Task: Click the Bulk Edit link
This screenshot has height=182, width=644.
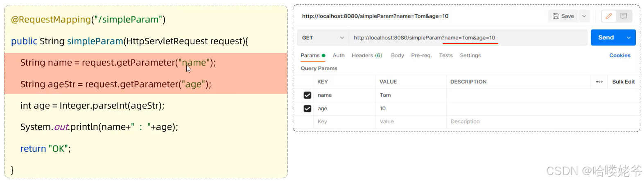Action: (624, 82)
